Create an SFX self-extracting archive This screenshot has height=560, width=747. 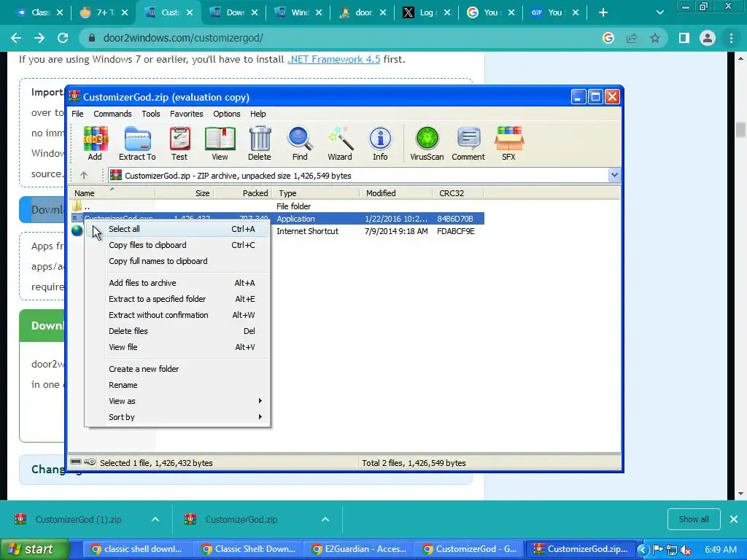point(508,144)
